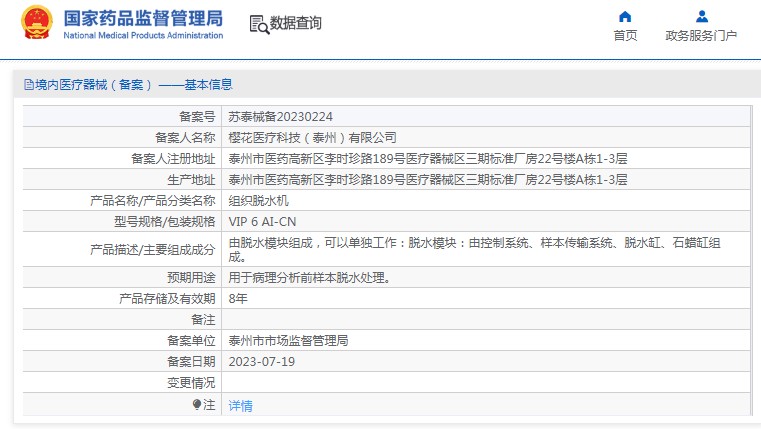The image size is (761, 429).
Task: Go to 首页 via its text label
Action: point(625,36)
